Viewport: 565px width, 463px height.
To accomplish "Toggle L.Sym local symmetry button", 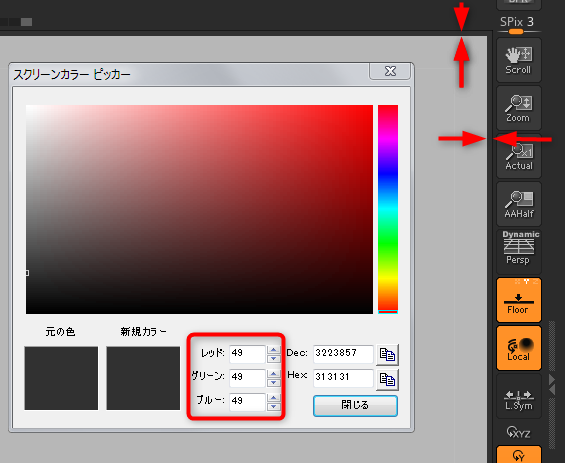I will coord(519,396).
